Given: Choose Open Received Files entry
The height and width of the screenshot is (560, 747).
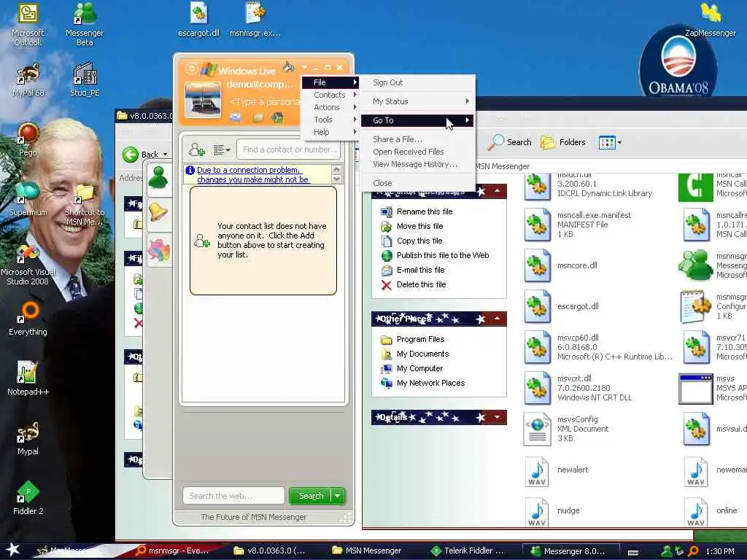Looking at the screenshot, I should coord(417,152).
